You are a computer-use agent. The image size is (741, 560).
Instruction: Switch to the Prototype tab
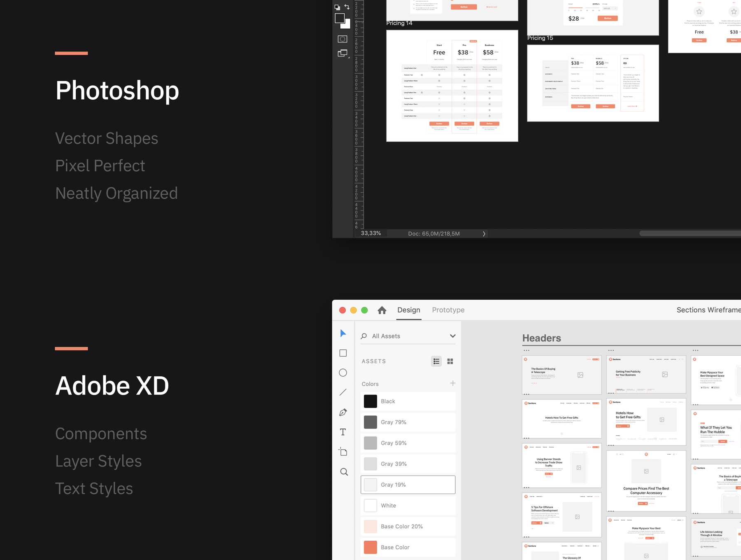(448, 310)
